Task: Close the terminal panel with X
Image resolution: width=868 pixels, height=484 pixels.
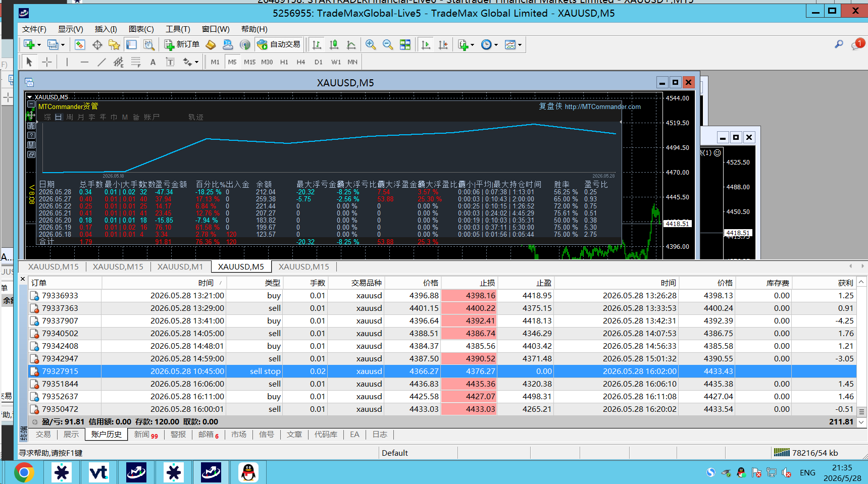Action: coord(23,279)
